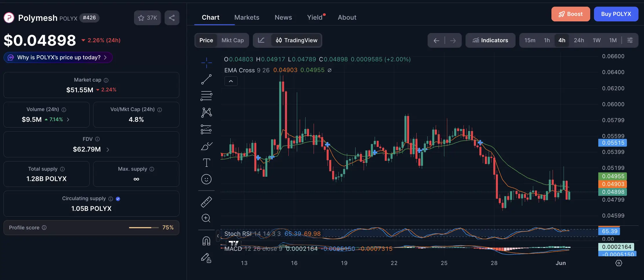Image resolution: width=644 pixels, height=280 pixels.
Task: Open the Indicators menu
Action: [490, 40]
